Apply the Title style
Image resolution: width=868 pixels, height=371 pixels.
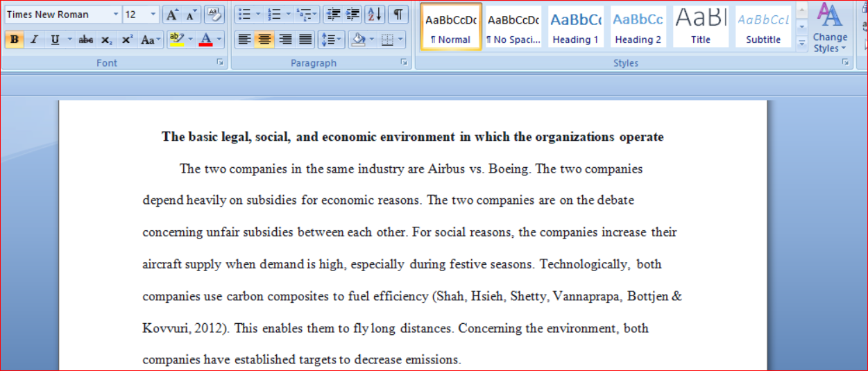701,26
